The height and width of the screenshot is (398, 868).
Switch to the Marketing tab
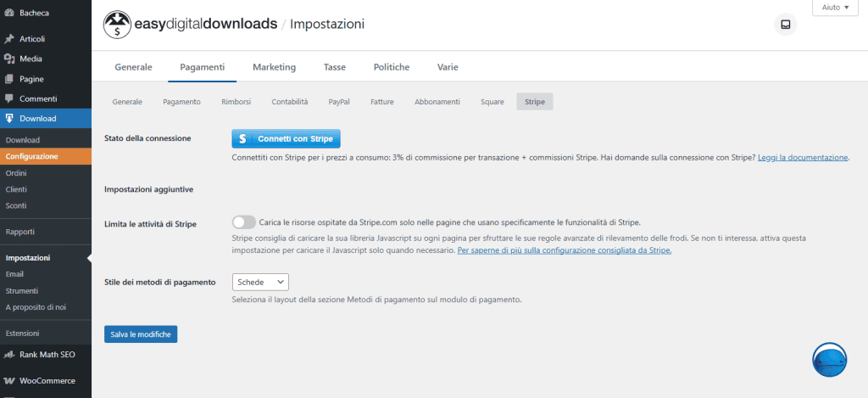274,67
